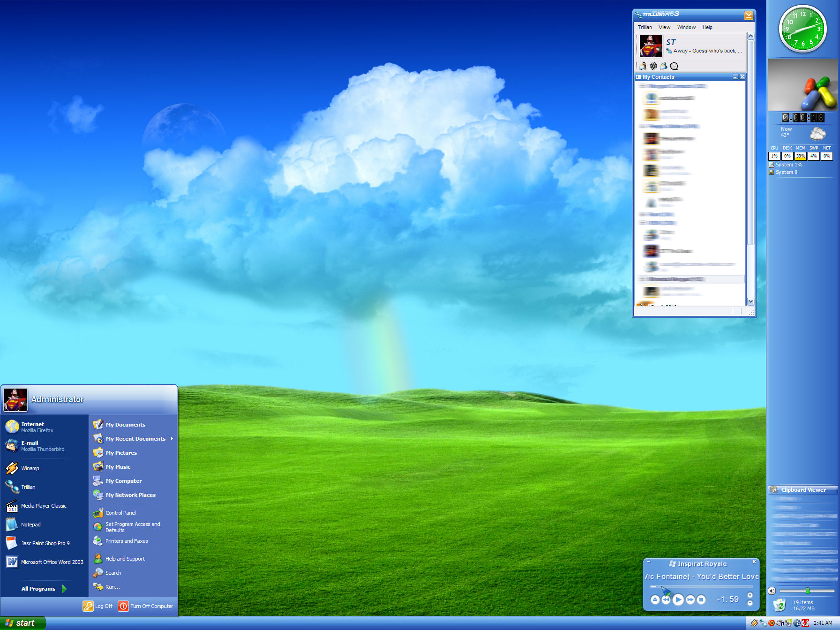Click the analog clock in the sidebar
This screenshot has width=840, height=630.
pos(803,29)
